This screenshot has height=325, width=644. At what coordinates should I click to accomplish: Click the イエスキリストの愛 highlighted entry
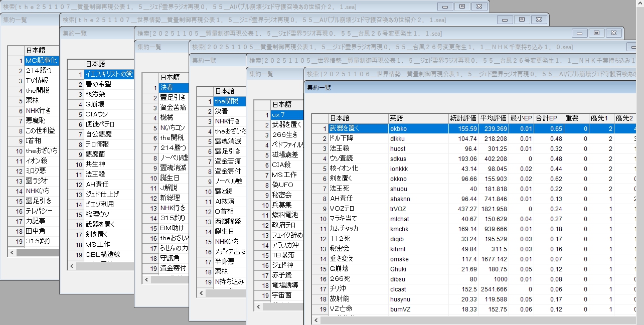click(x=108, y=74)
